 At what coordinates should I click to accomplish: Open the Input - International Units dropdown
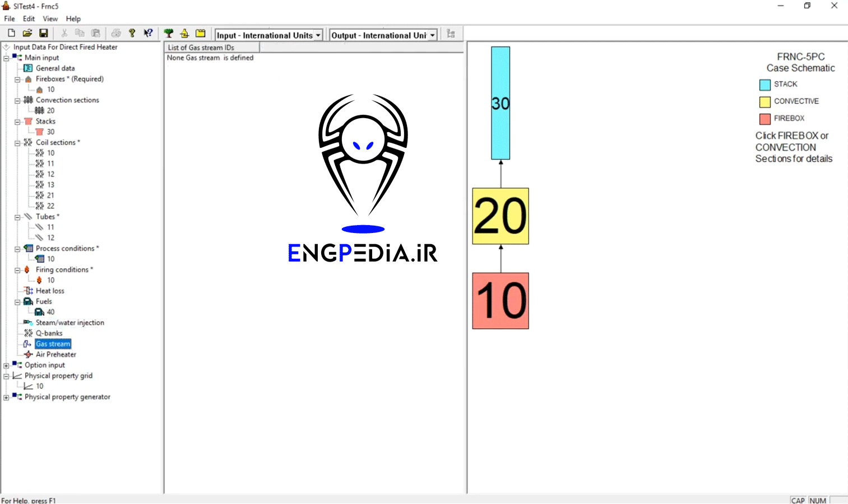[318, 35]
